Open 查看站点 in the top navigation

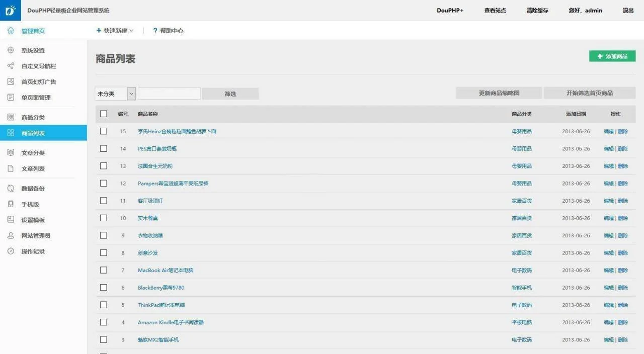pos(495,10)
